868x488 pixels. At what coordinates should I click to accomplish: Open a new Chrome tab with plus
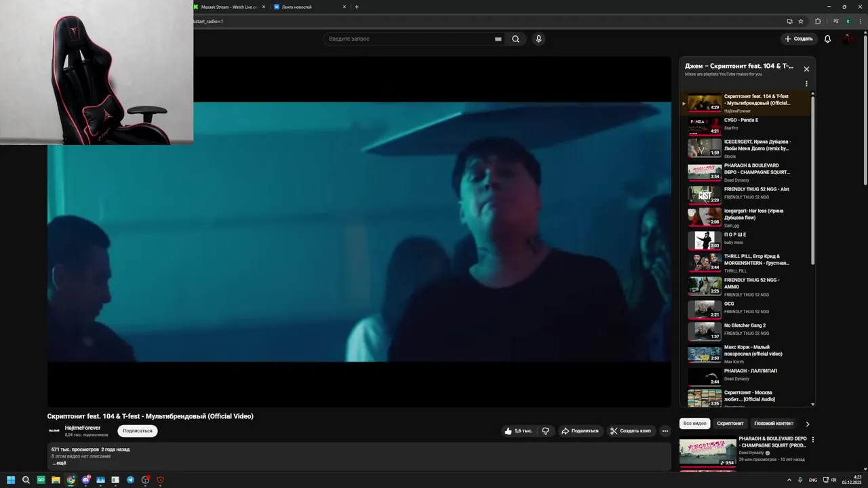[357, 7]
